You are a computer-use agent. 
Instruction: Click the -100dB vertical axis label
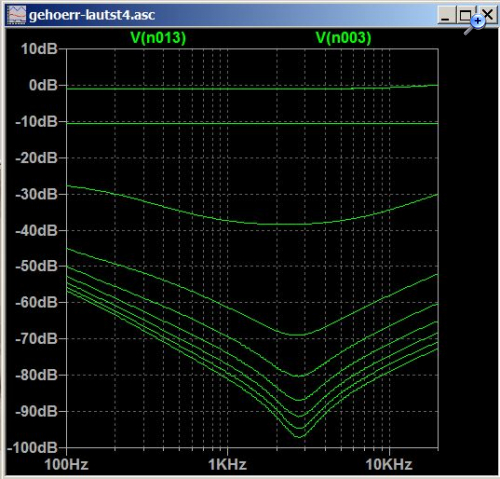coord(33,447)
